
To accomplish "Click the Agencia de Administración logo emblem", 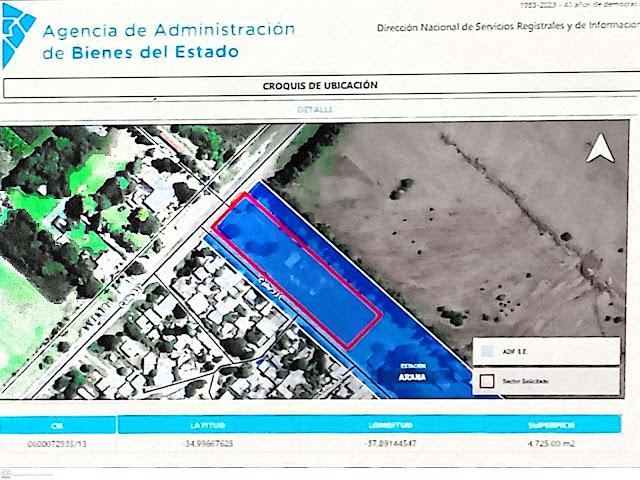I will tap(17, 32).
